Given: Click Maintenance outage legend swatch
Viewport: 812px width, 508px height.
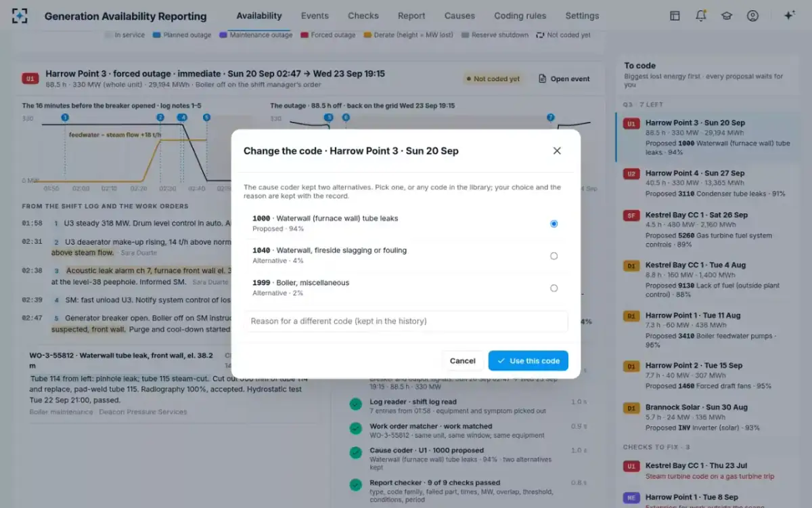Looking at the screenshot, I should [223, 35].
